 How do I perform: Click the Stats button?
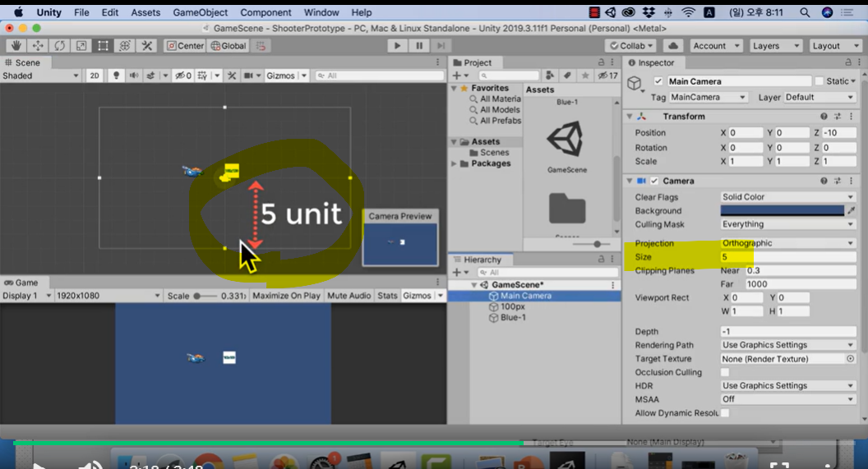pyautogui.click(x=387, y=296)
